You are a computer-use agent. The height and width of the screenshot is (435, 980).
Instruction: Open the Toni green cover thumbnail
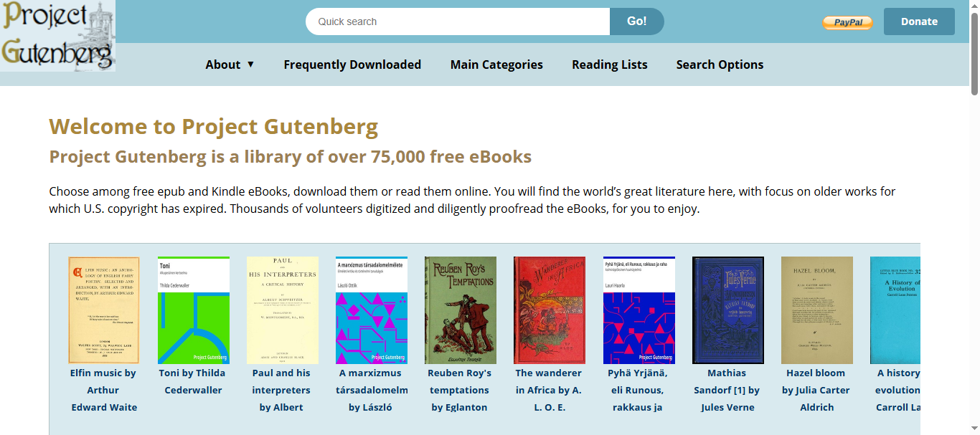coord(193,310)
